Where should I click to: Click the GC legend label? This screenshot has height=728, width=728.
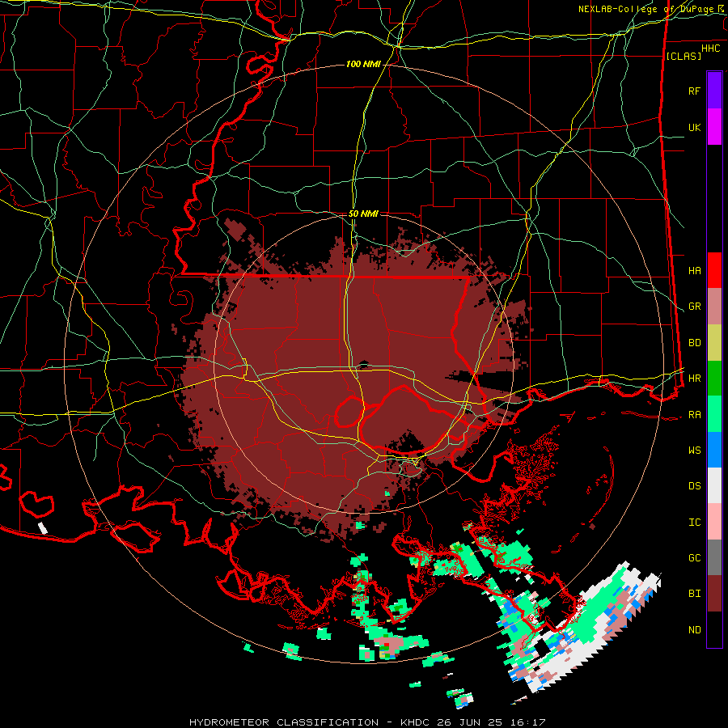(694, 558)
